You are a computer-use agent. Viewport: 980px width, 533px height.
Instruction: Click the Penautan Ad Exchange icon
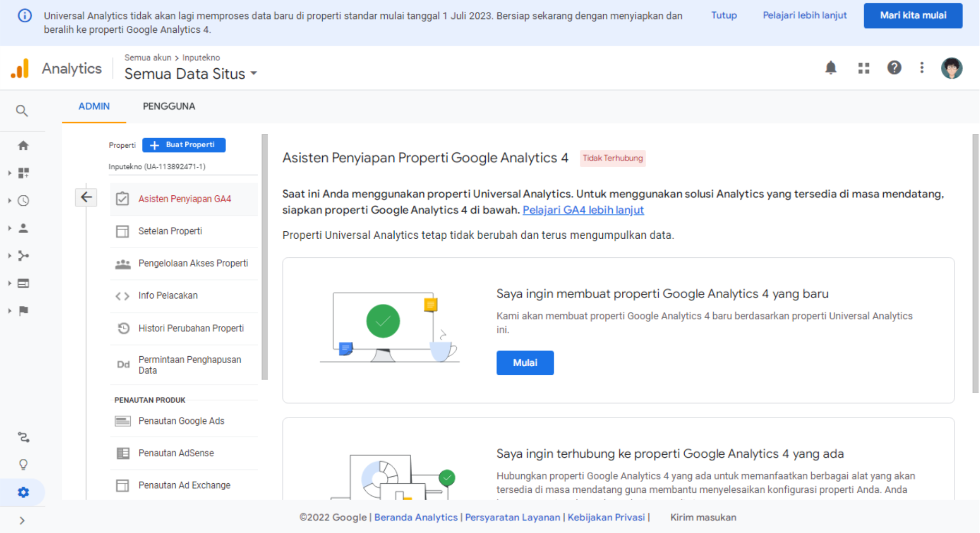122,485
